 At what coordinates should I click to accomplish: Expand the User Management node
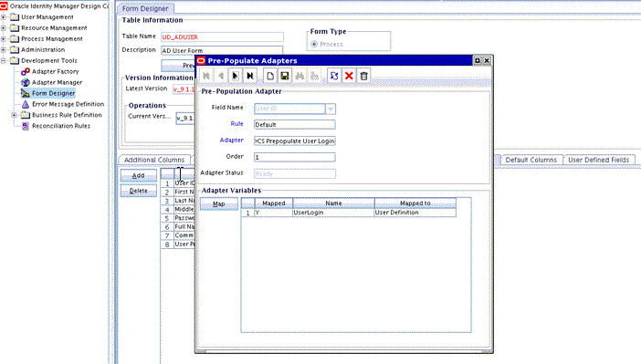pyautogui.click(x=4, y=17)
